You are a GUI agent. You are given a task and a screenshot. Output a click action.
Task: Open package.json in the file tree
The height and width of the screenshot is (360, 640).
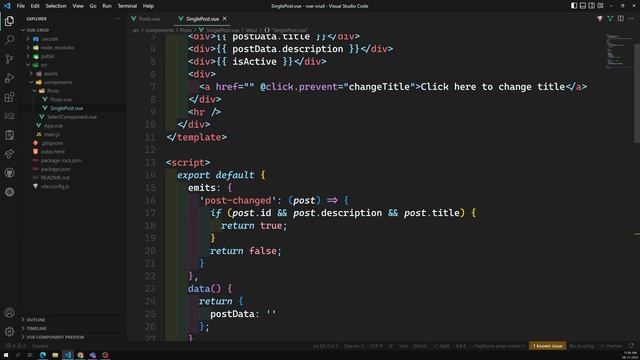pos(56,169)
